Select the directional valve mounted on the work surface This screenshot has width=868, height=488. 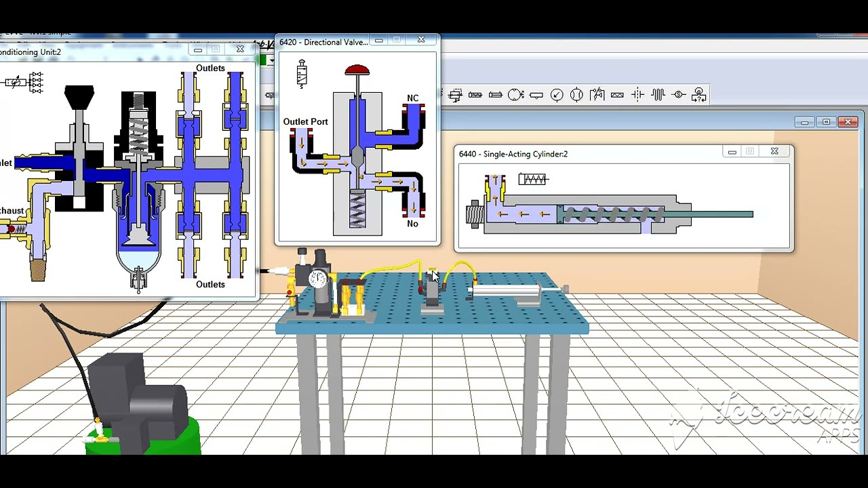click(x=431, y=291)
